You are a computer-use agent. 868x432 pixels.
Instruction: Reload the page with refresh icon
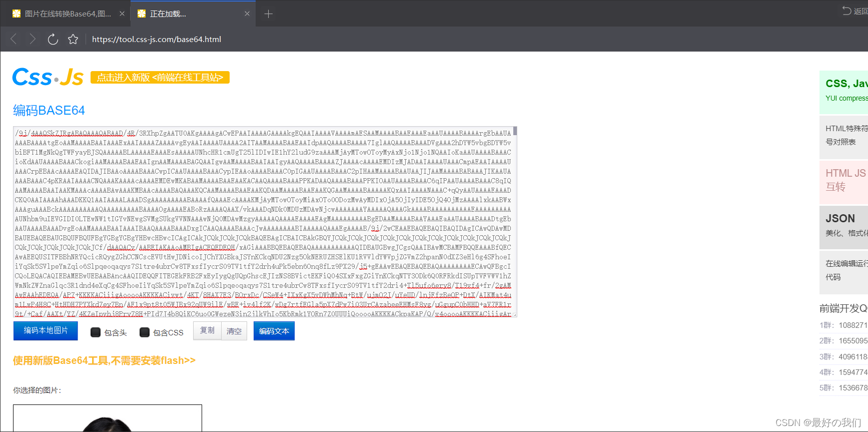coord(53,39)
